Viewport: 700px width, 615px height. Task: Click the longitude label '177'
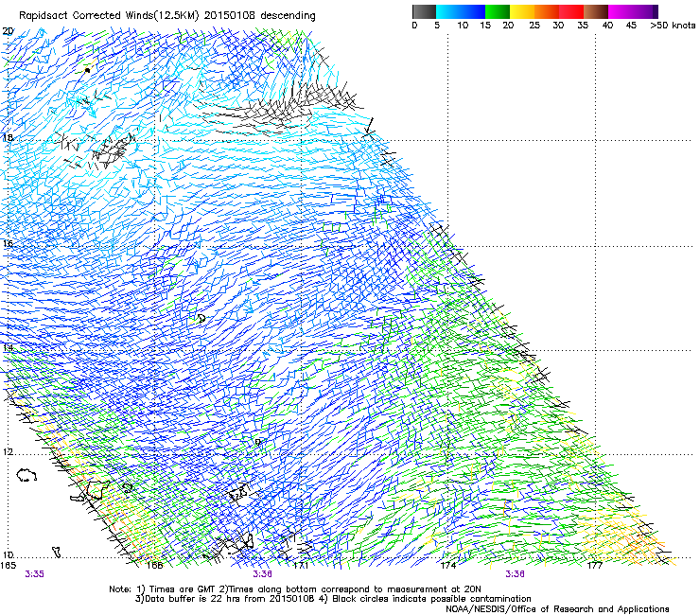pos(595,566)
